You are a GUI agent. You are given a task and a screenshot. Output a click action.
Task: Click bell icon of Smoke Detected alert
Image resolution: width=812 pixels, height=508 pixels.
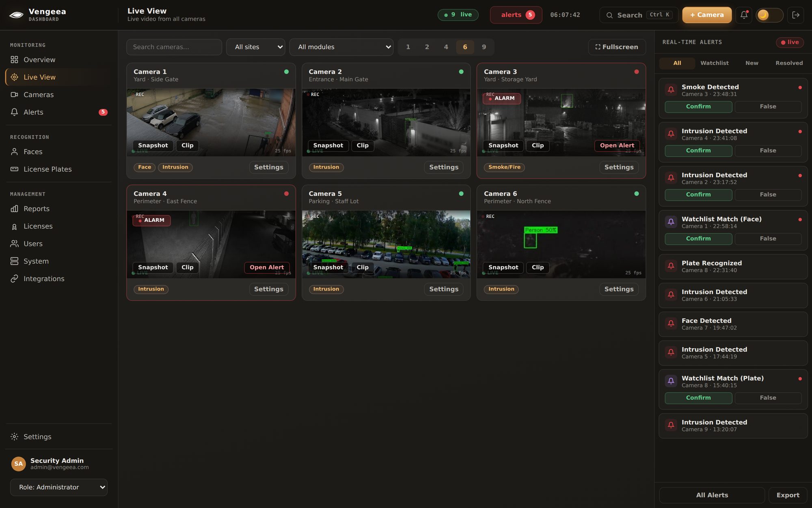point(671,89)
